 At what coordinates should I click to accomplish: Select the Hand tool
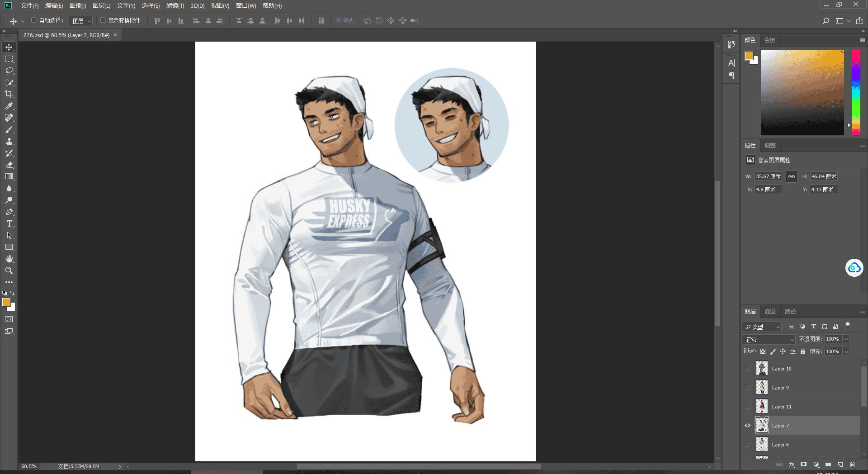[9, 259]
